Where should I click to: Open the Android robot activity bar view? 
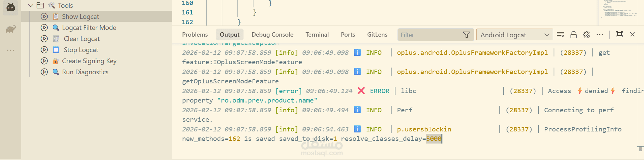click(11, 7)
